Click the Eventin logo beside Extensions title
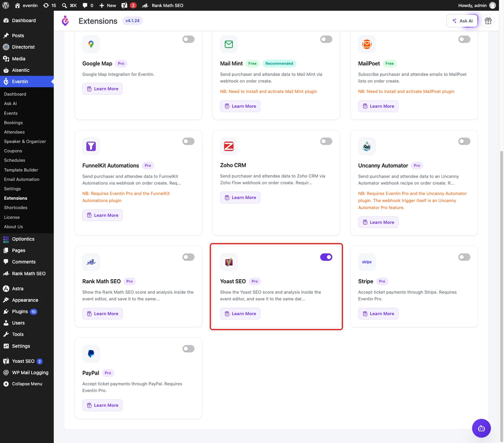 (x=65, y=21)
